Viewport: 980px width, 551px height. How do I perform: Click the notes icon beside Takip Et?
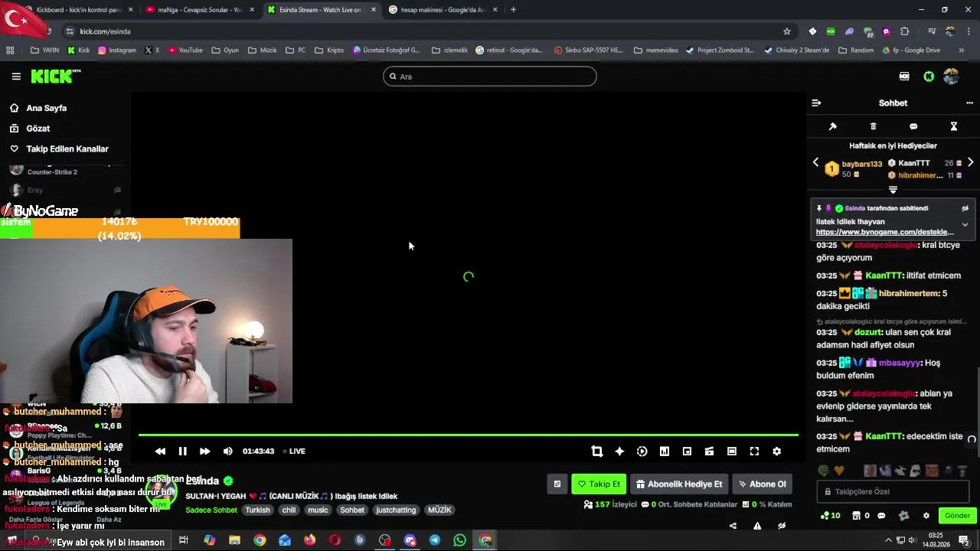(557, 484)
